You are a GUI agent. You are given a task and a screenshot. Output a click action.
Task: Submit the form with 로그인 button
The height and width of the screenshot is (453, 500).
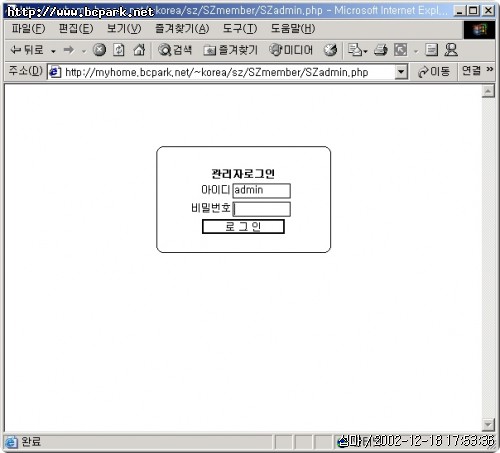[x=243, y=227]
